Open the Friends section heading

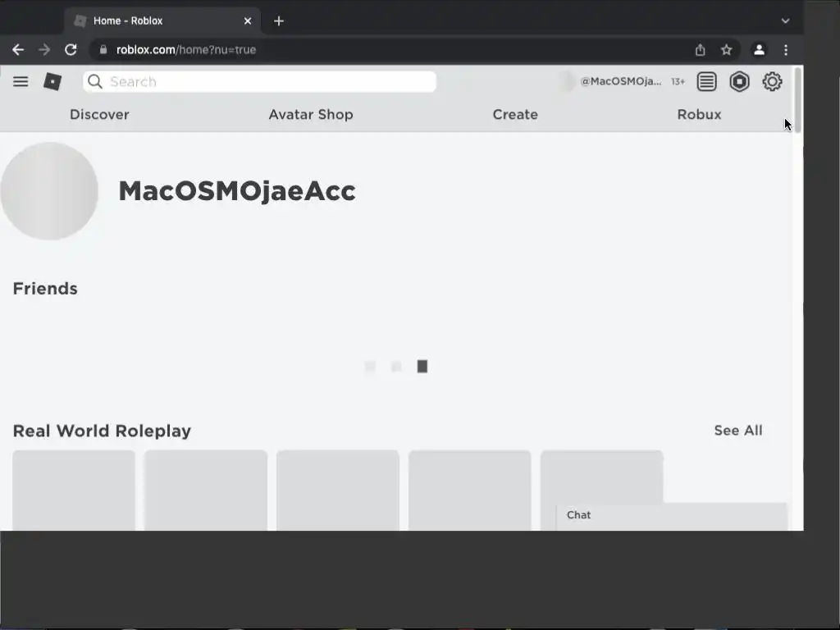click(x=45, y=289)
